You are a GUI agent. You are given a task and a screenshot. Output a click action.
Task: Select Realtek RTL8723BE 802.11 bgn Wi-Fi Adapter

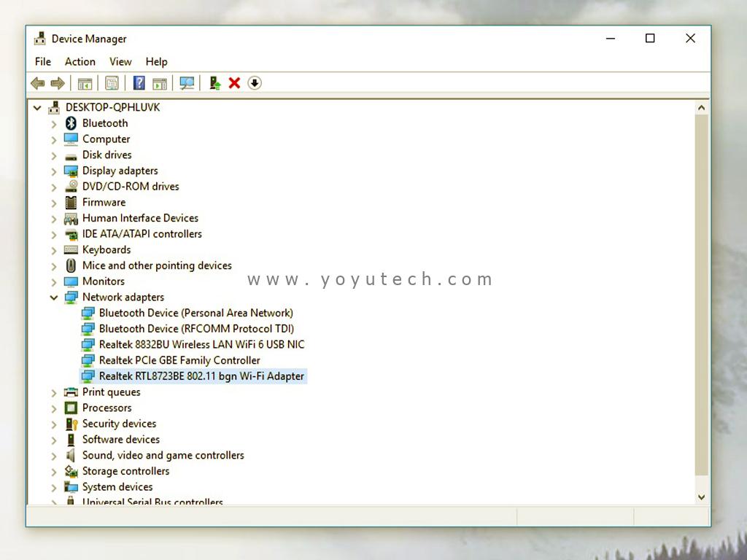point(201,376)
